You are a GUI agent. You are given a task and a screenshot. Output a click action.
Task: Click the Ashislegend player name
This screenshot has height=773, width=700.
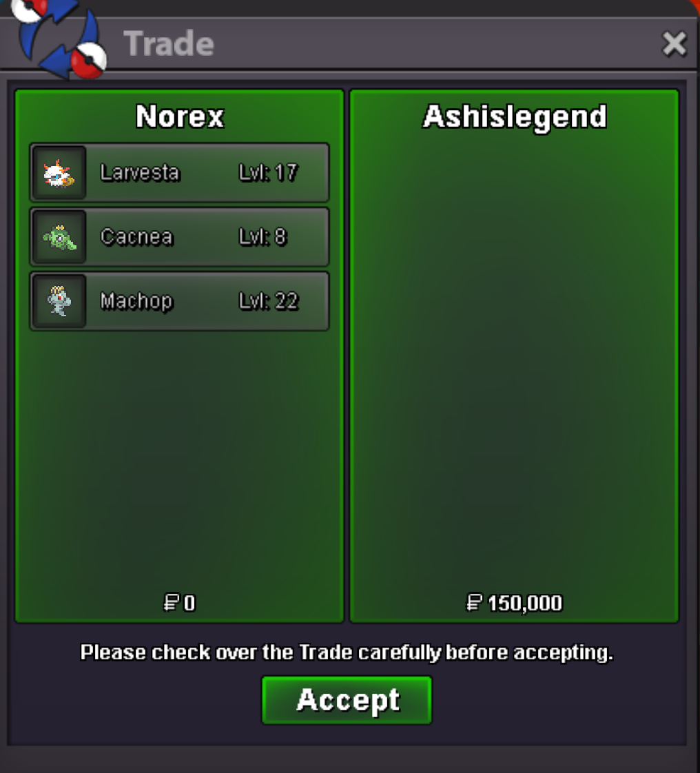[x=515, y=118]
